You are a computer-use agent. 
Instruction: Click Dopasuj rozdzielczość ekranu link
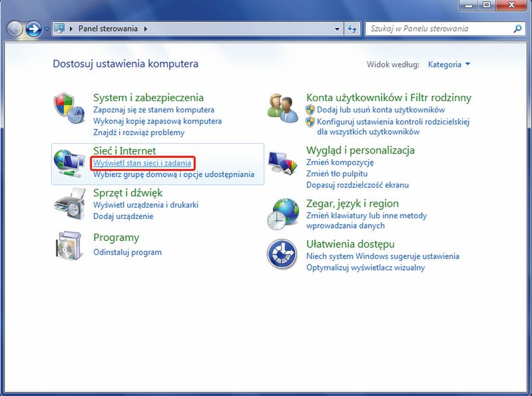point(358,185)
